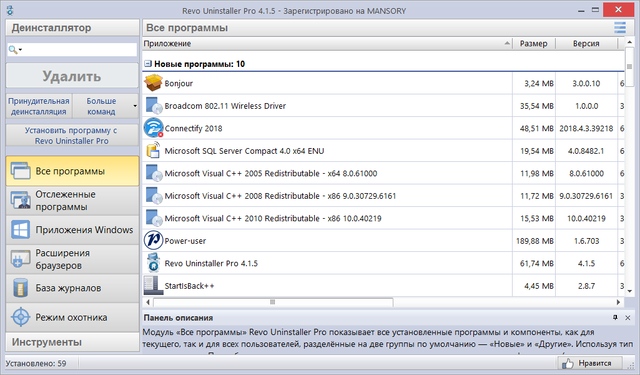Click the Revo Uninstaller Pro 4.1.5 list icon
The height and width of the screenshot is (375, 640).
[153, 262]
